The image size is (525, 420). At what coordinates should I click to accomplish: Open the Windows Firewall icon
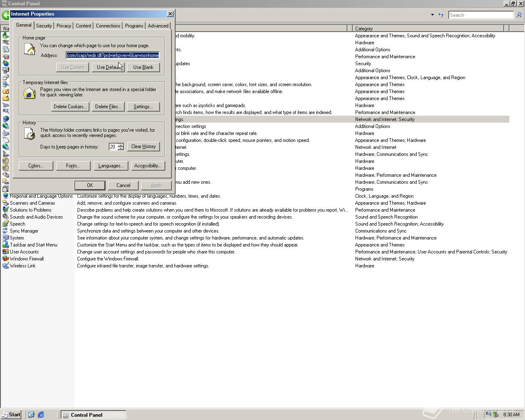pos(5,259)
